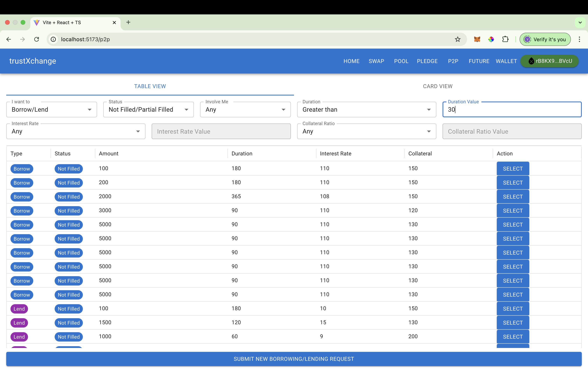The image size is (588, 382).
Task: Open the Chrome three-dot menu
Action: (x=579, y=39)
